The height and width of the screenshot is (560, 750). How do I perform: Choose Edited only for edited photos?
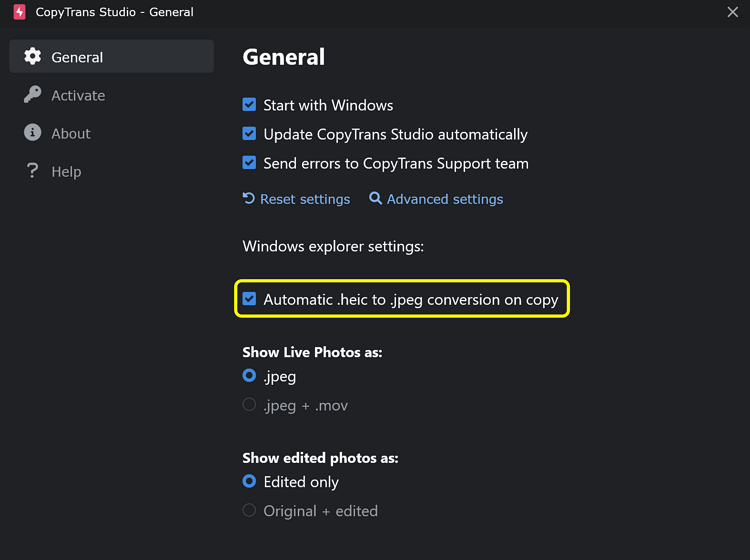click(x=249, y=481)
